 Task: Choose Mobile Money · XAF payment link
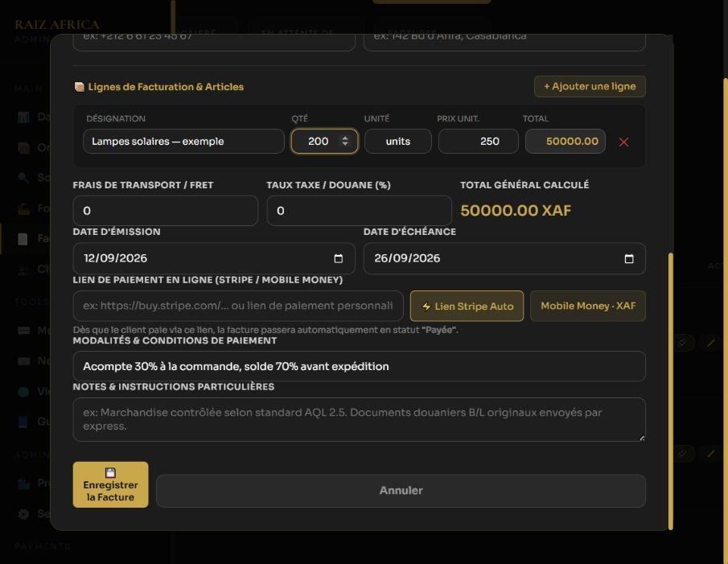[x=588, y=306]
